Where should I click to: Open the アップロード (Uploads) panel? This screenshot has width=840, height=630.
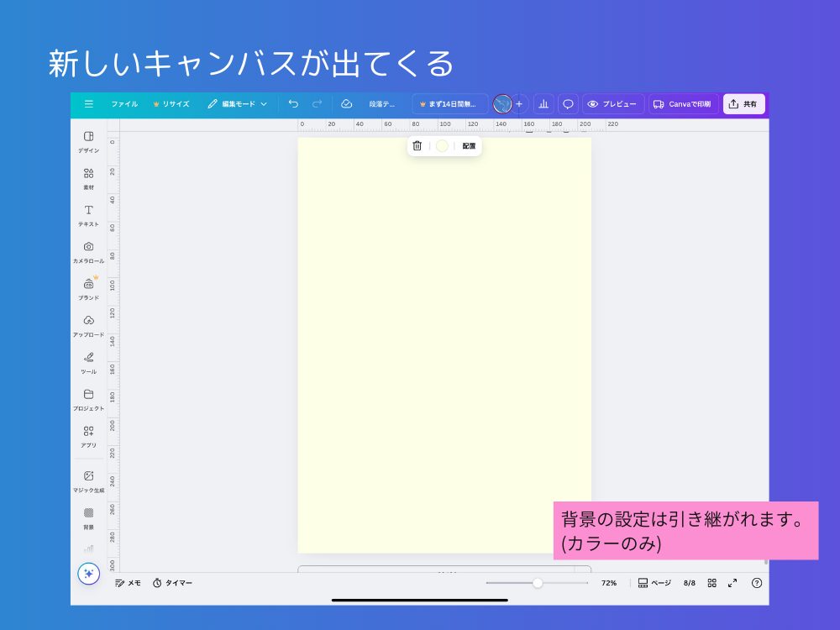[88, 324]
